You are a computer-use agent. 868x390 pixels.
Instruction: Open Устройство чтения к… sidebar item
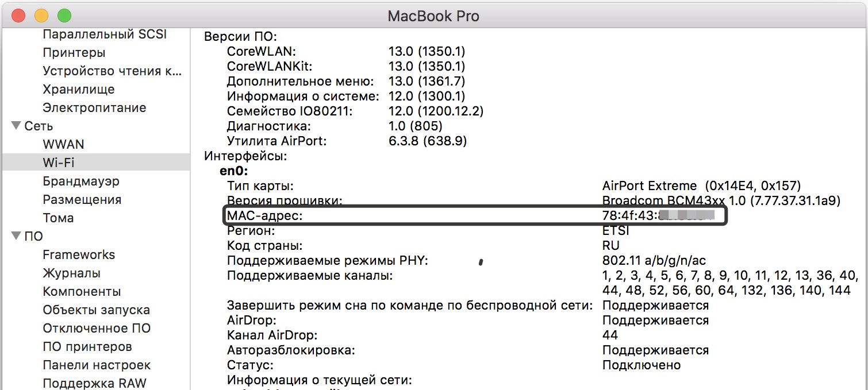112,71
